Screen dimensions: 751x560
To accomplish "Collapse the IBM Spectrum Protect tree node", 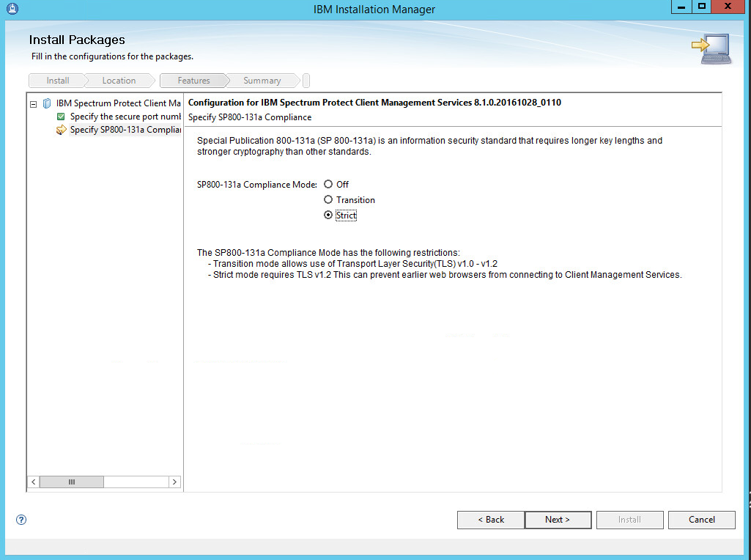I will click(33, 103).
